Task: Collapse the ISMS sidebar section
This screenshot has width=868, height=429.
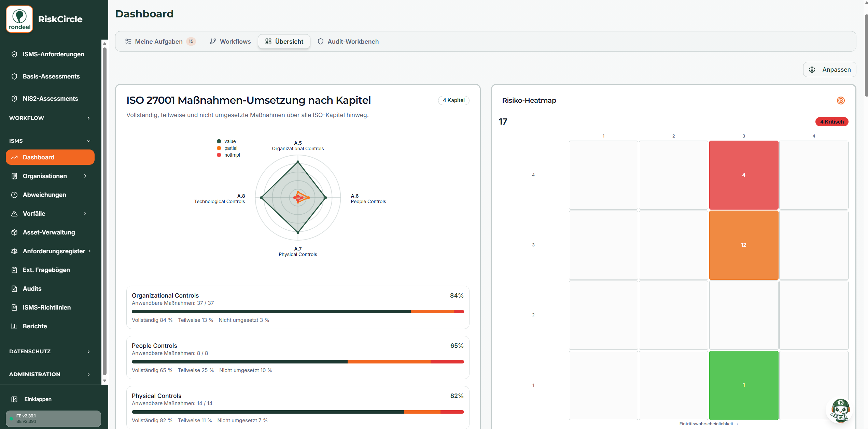Action: 50,141
